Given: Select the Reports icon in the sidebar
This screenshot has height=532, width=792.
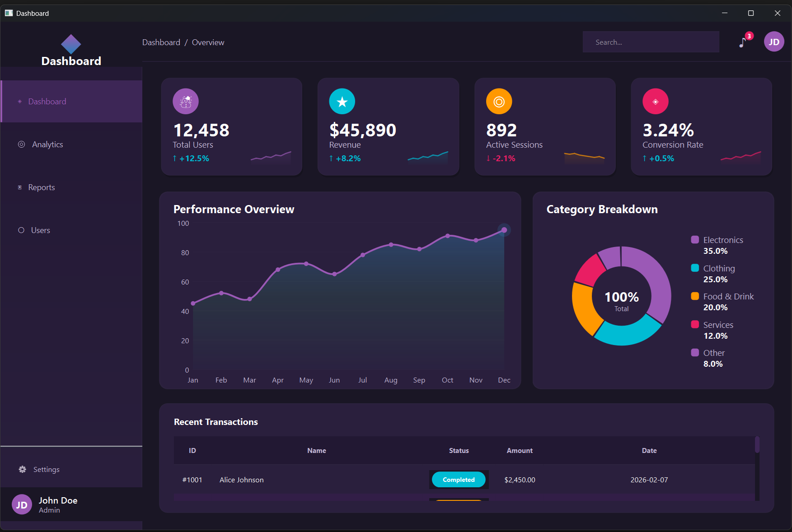Looking at the screenshot, I should point(19,187).
